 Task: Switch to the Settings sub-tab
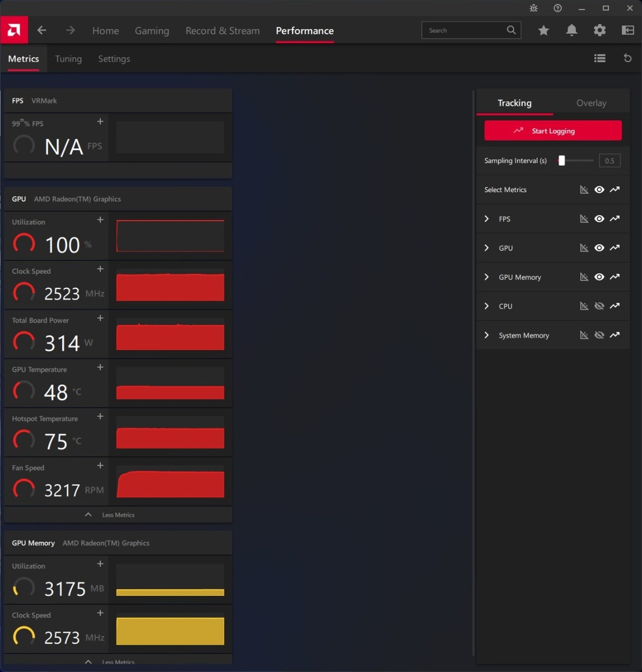114,59
